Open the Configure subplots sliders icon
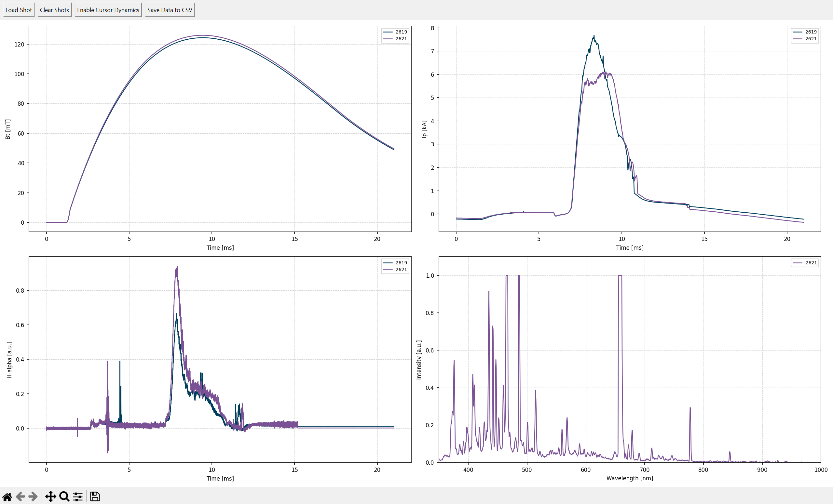 (x=78, y=497)
